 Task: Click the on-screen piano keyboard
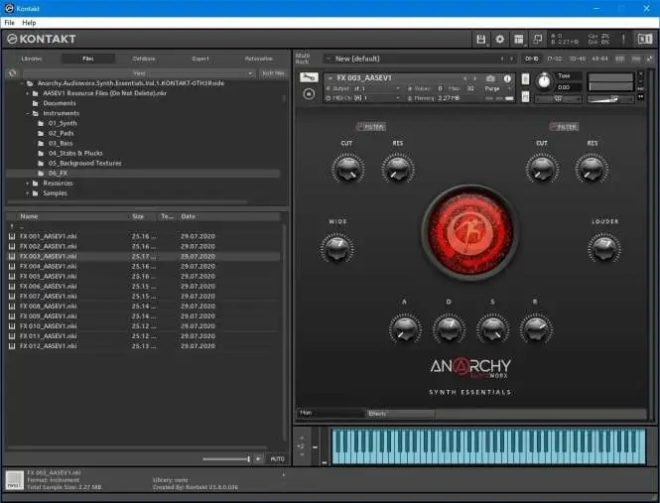(489, 447)
